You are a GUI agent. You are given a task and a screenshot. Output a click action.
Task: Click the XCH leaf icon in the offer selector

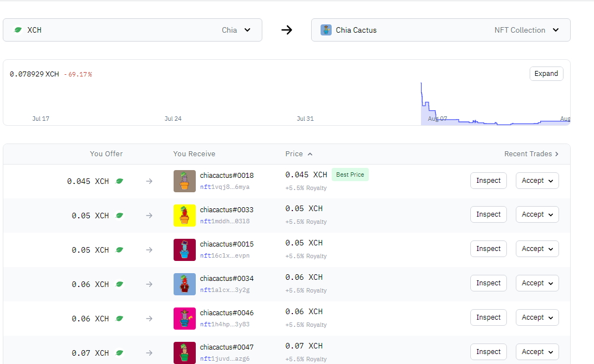coord(18,30)
